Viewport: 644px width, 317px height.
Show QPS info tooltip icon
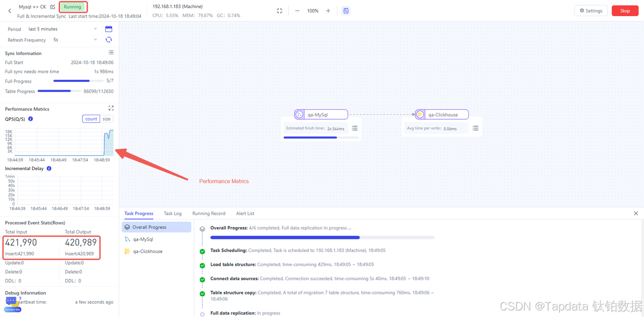(x=31, y=119)
